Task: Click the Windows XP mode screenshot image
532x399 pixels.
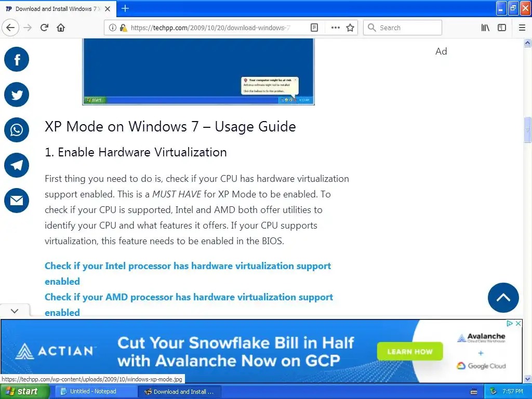Action: [198, 72]
